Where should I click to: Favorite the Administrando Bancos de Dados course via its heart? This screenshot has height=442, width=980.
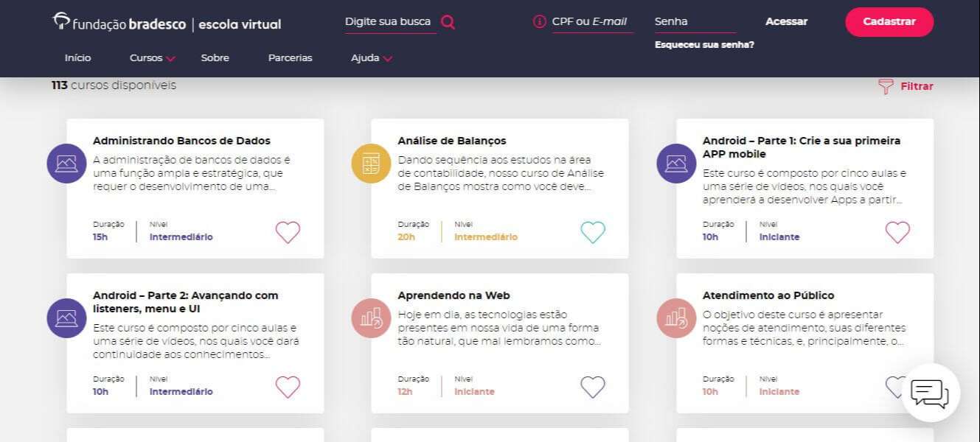point(288,232)
